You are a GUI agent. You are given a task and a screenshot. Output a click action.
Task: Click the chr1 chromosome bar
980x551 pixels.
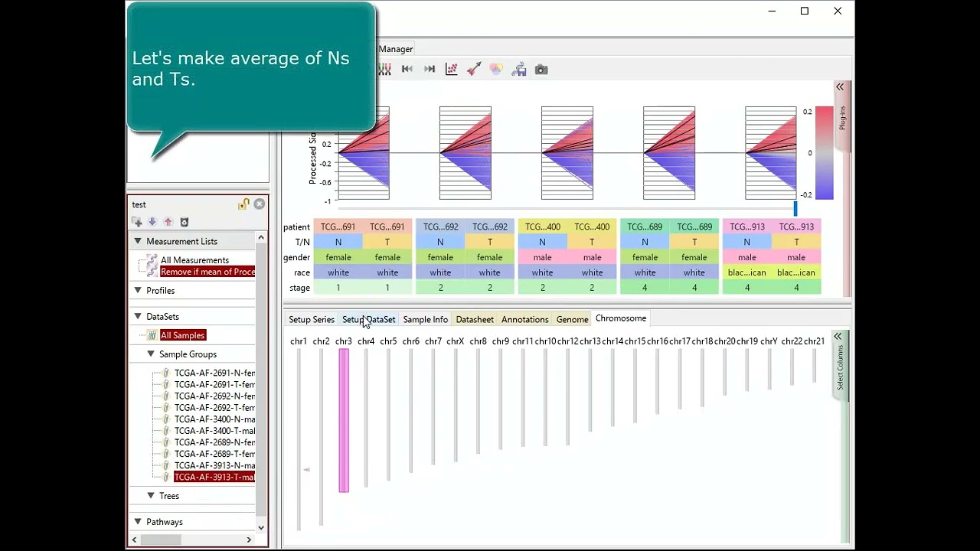pos(299,439)
